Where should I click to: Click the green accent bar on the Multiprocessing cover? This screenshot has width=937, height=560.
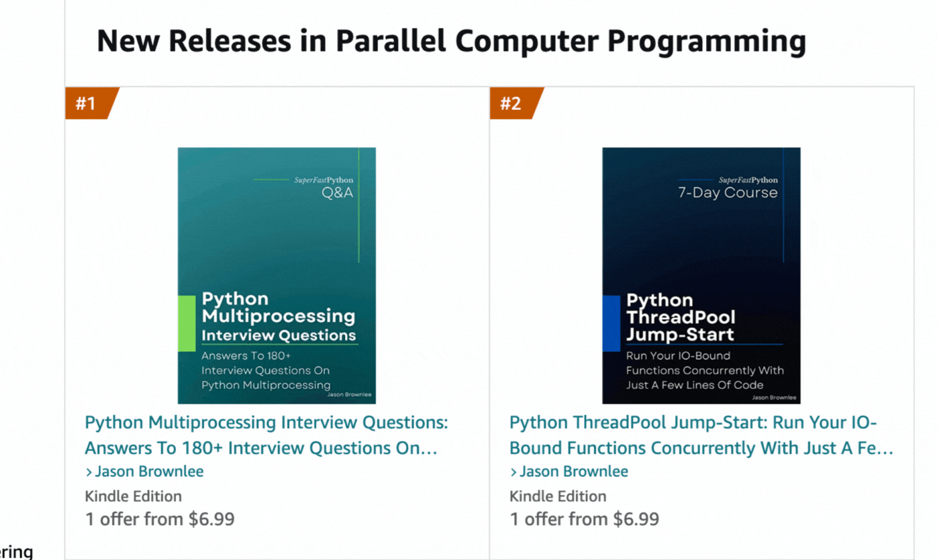186,323
